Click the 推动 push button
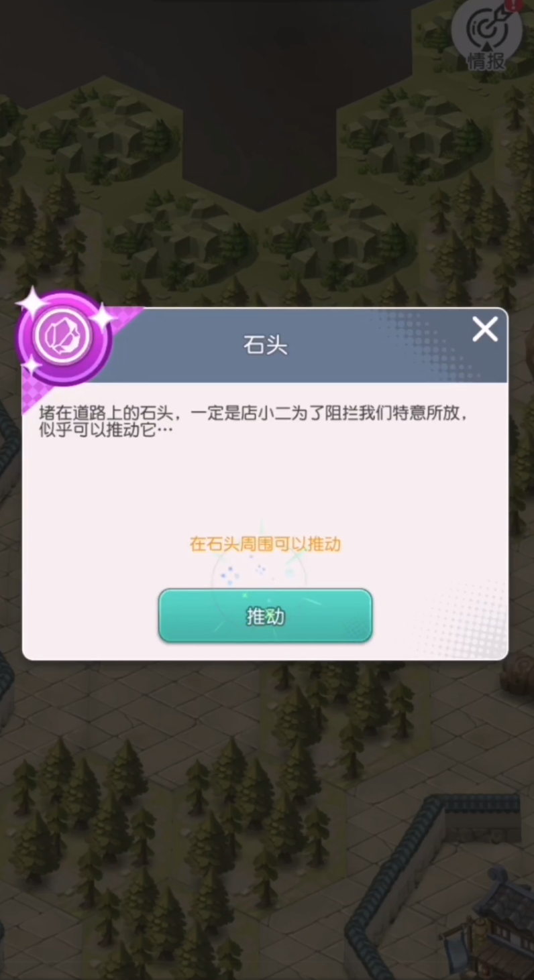Image resolution: width=534 pixels, height=980 pixels. [x=265, y=616]
